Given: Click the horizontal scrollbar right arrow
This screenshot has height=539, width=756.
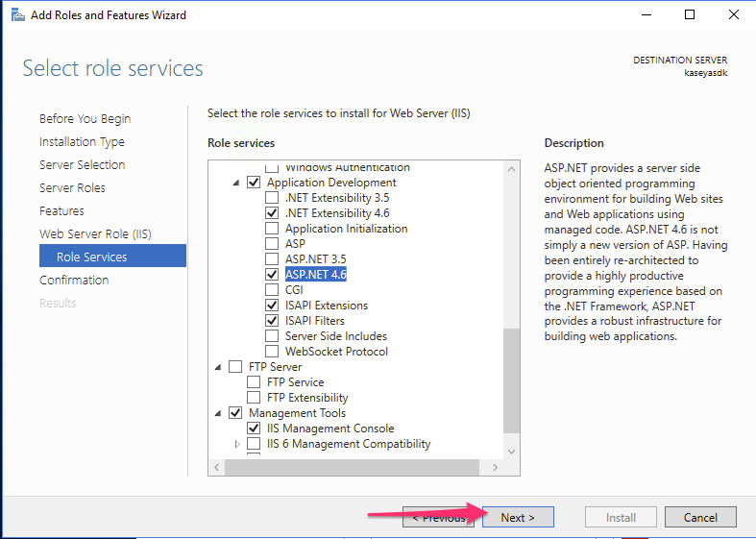Looking at the screenshot, I should tap(495, 467).
